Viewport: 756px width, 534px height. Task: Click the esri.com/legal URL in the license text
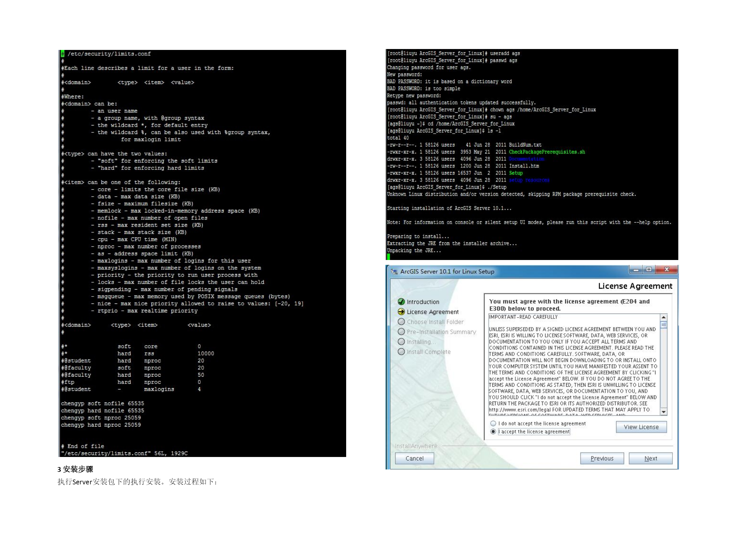(x=520, y=410)
